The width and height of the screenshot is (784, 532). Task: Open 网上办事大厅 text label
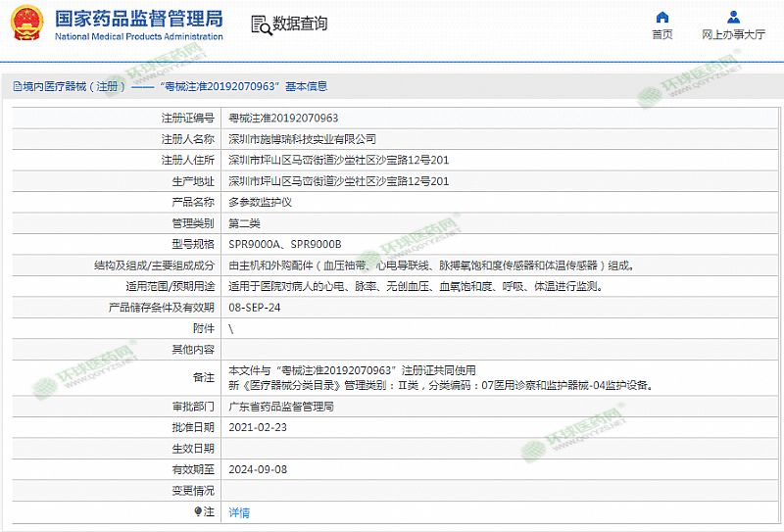733,34
